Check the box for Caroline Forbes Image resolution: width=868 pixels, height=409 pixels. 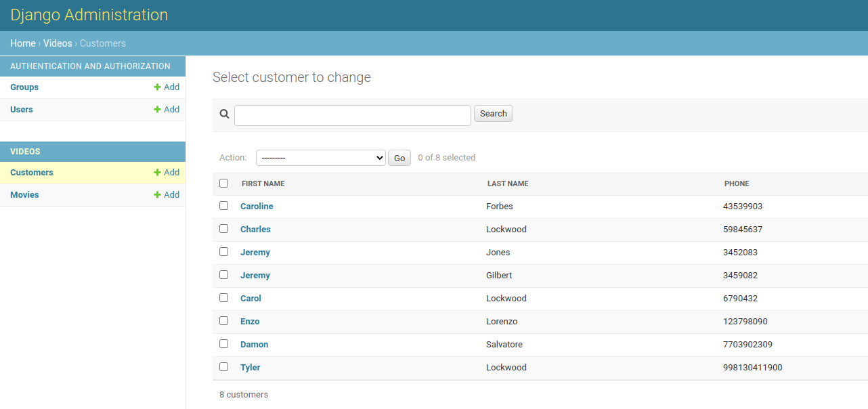[x=224, y=206]
